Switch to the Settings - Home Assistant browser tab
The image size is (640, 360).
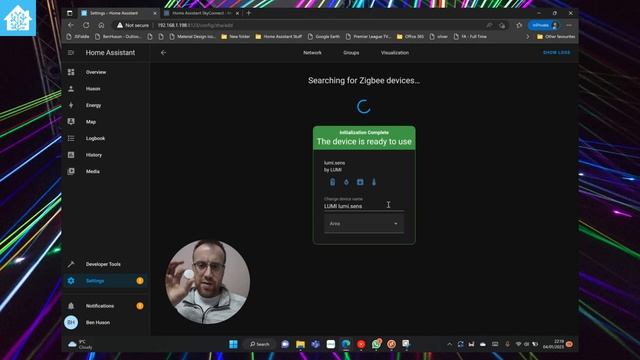point(118,13)
